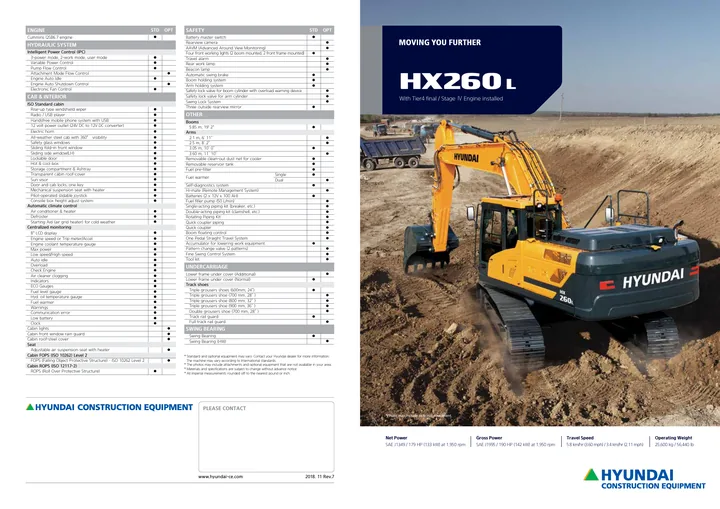Click 'Engine Auto Shutdown Control' row

(x=101, y=84)
